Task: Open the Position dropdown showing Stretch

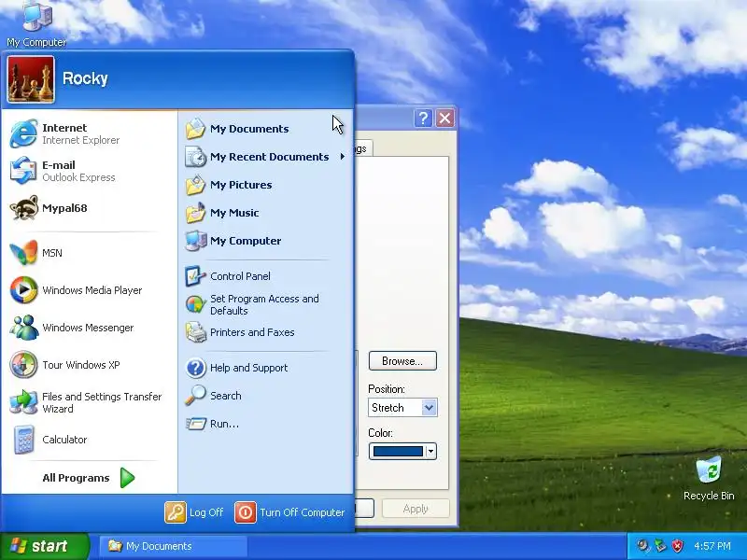Action: tap(402, 408)
